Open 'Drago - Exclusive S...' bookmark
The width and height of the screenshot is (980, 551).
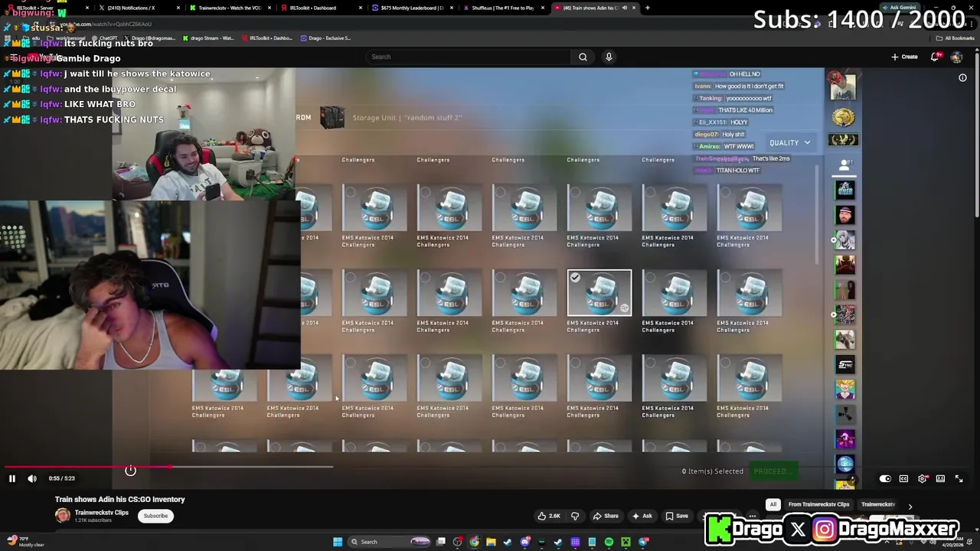pyautogui.click(x=325, y=37)
